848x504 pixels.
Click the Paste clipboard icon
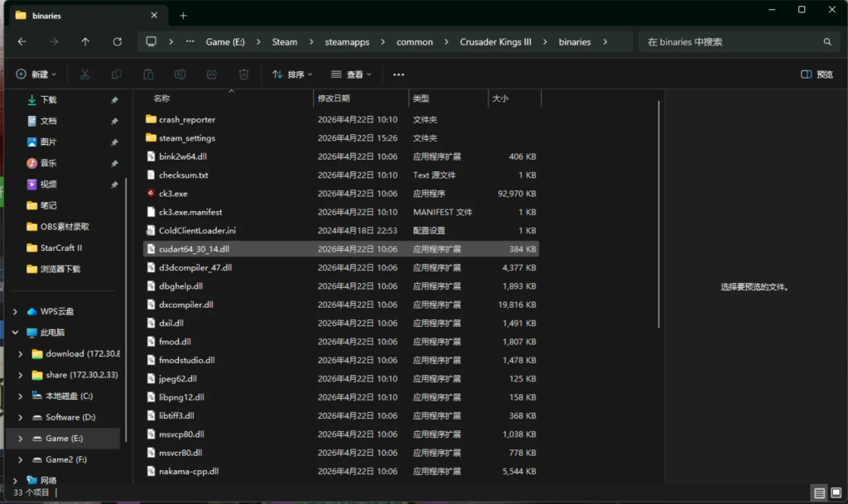[x=148, y=74]
